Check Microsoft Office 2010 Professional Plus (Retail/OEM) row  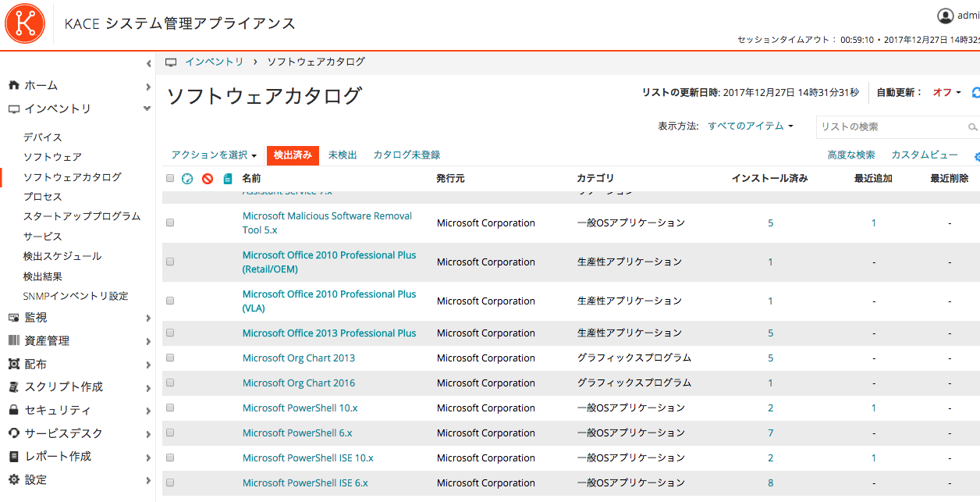[170, 262]
